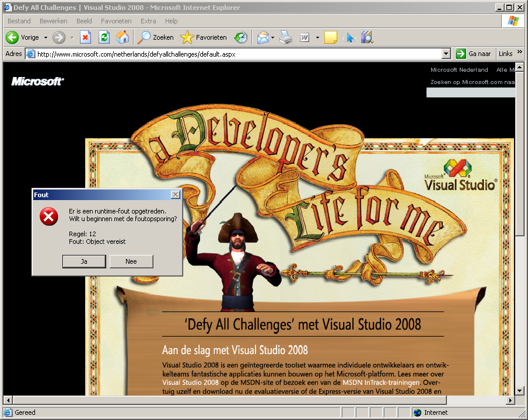Click the Ga naar button
This screenshot has width=528, height=420.
tap(473, 54)
